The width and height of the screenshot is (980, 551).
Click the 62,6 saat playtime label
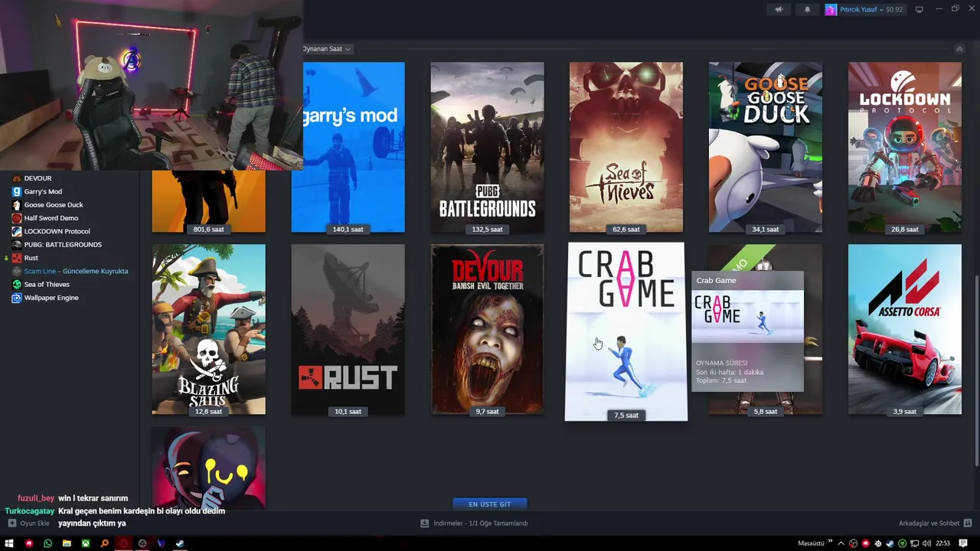point(626,230)
